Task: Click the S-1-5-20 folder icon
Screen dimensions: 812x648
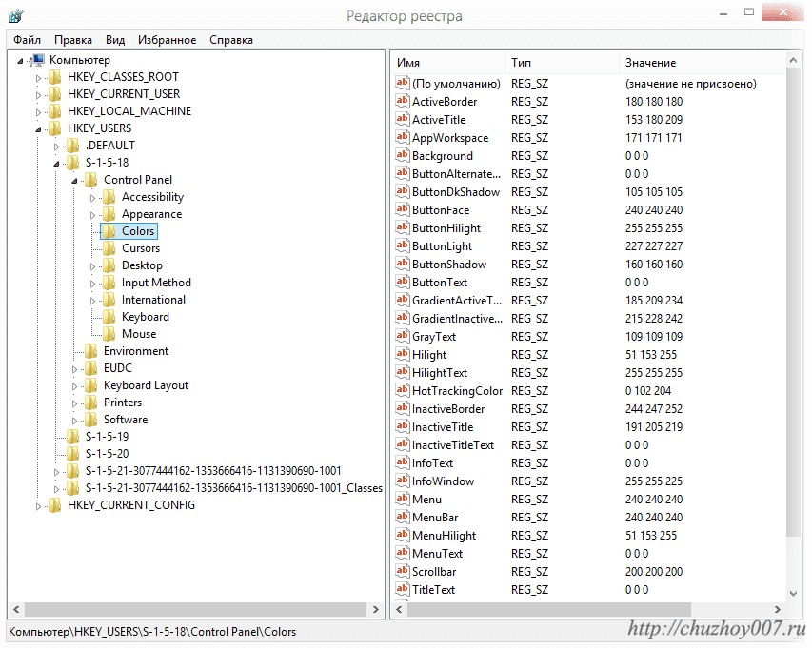Action: click(x=72, y=454)
